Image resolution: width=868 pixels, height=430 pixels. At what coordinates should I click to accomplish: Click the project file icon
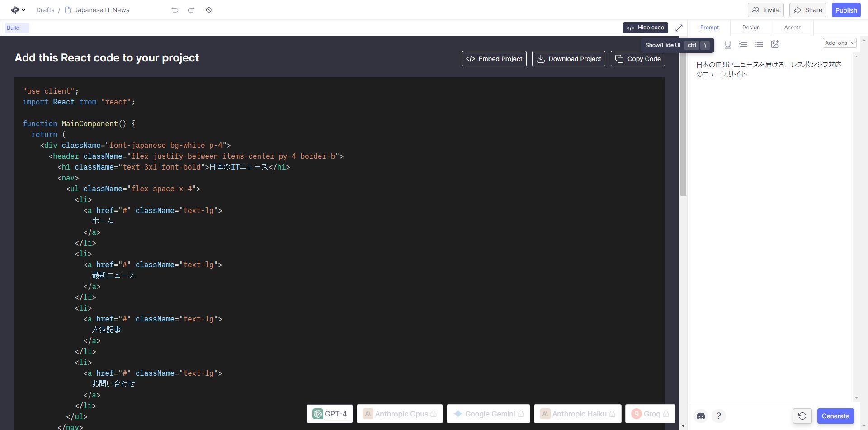click(x=68, y=10)
